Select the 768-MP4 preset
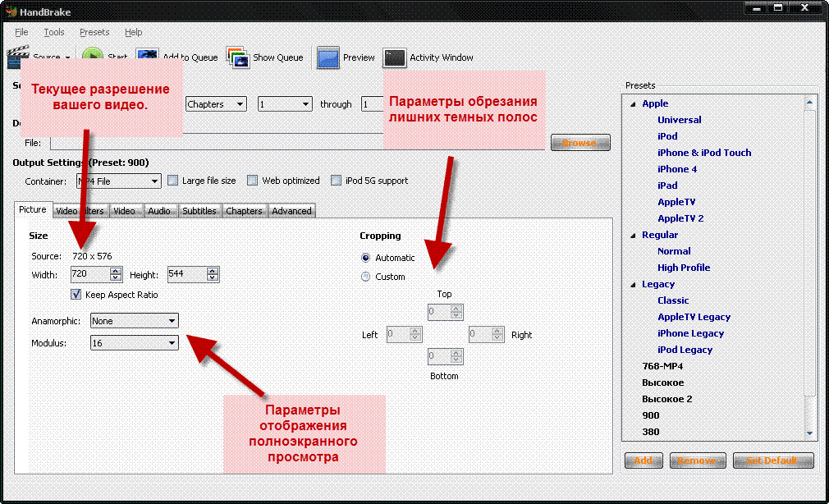The image size is (829, 504). (x=662, y=366)
